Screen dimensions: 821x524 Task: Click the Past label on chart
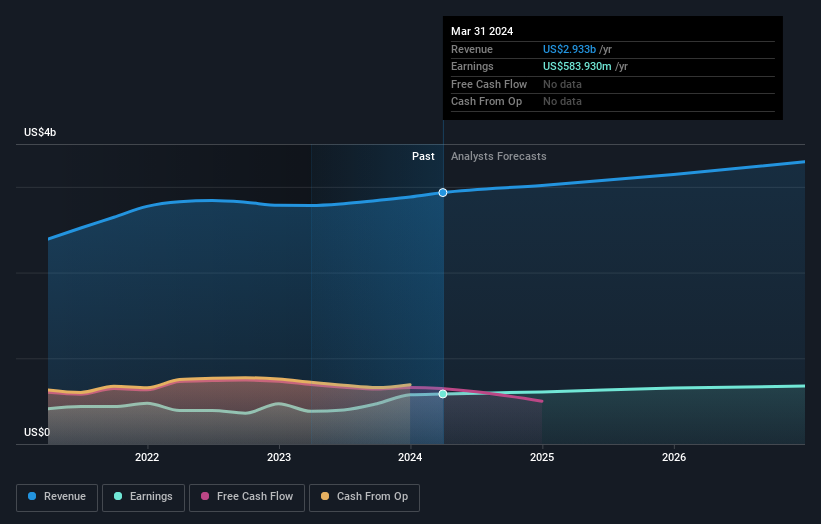pos(423,157)
